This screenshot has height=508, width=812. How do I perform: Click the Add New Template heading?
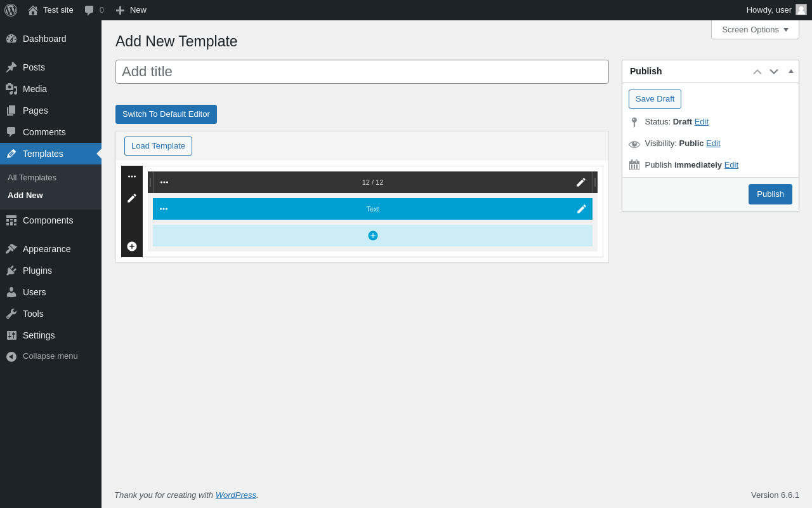tap(176, 41)
